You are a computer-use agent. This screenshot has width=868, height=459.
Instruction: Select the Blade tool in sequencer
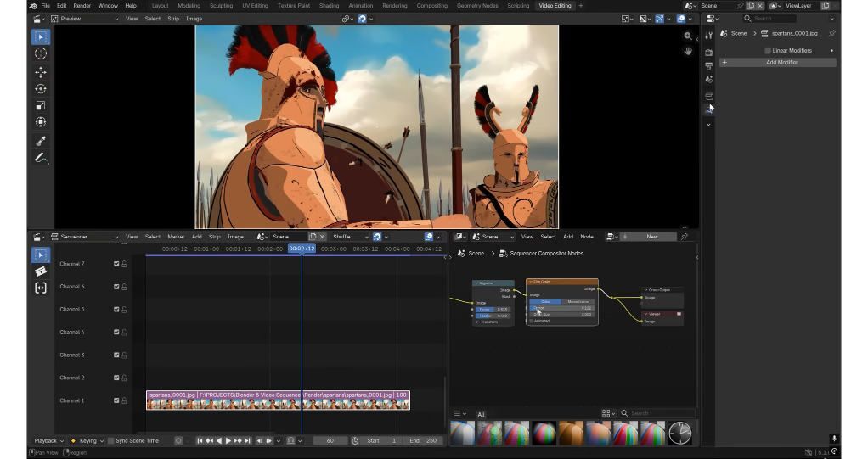point(40,271)
